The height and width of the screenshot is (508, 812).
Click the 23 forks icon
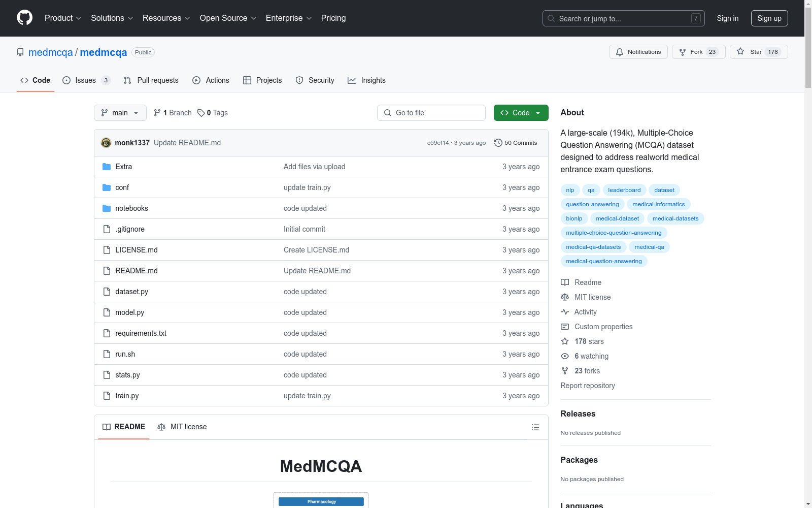click(x=565, y=371)
